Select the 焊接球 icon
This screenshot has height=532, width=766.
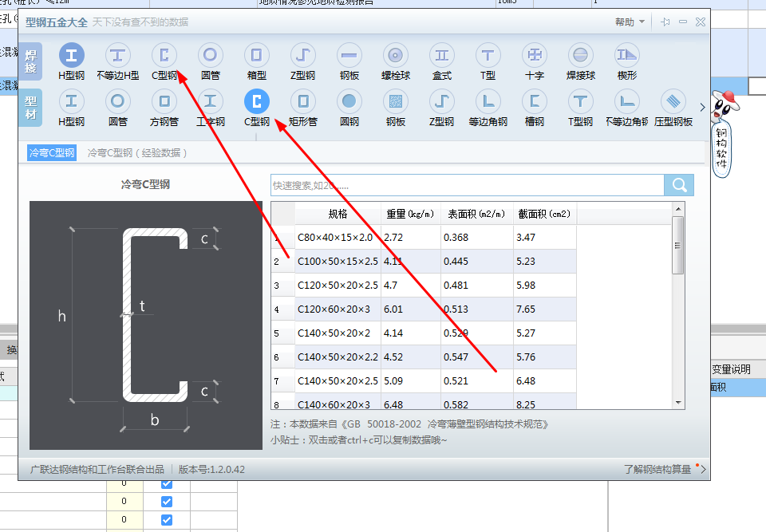pyautogui.click(x=580, y=55)
